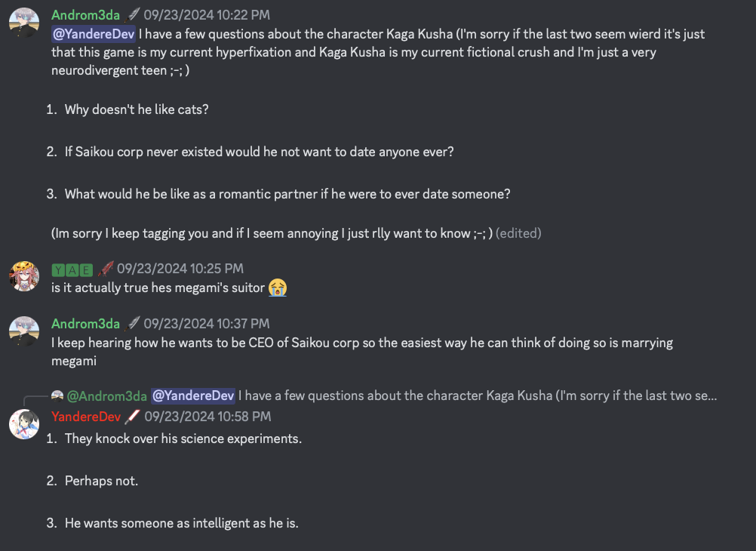
Task: Click Androm3da's avatar beside the 10:37 PM message
Action: (24, 331)
